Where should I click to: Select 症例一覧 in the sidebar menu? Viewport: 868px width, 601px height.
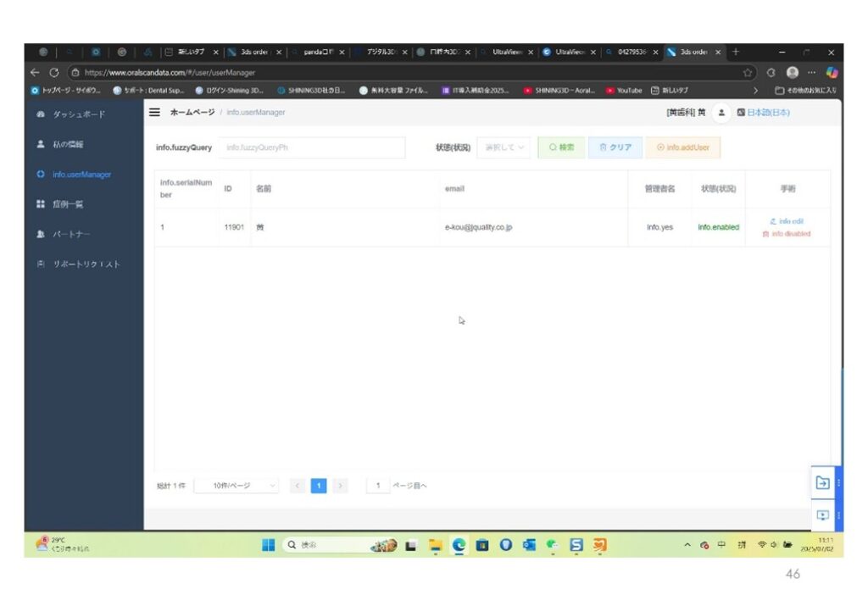click(x=68, y=204)
